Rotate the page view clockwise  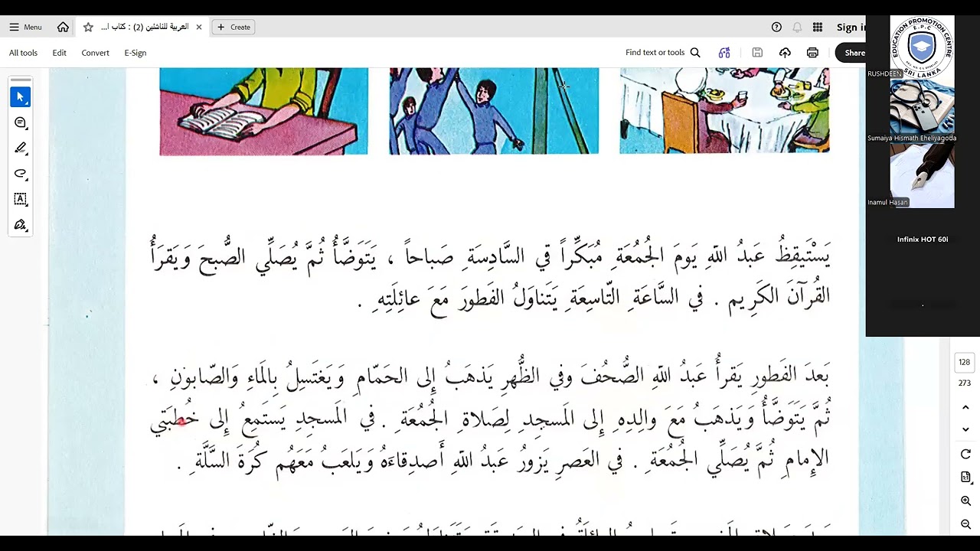click(965, 455)
